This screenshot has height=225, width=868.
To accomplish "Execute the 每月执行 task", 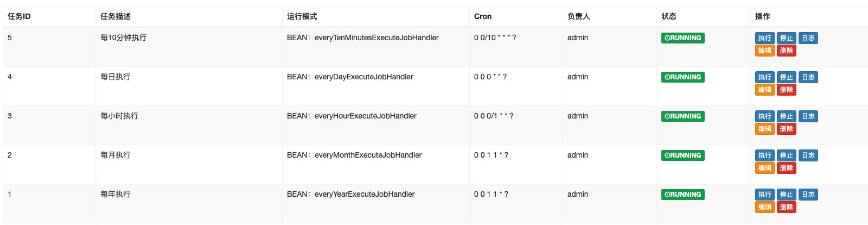I will [765, 155].
